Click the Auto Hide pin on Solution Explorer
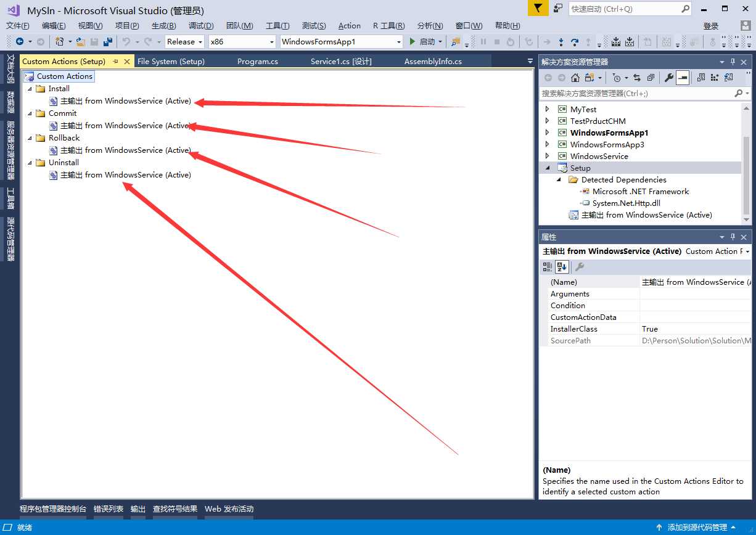This screenshot has width=756, height=535. [733, 62]
